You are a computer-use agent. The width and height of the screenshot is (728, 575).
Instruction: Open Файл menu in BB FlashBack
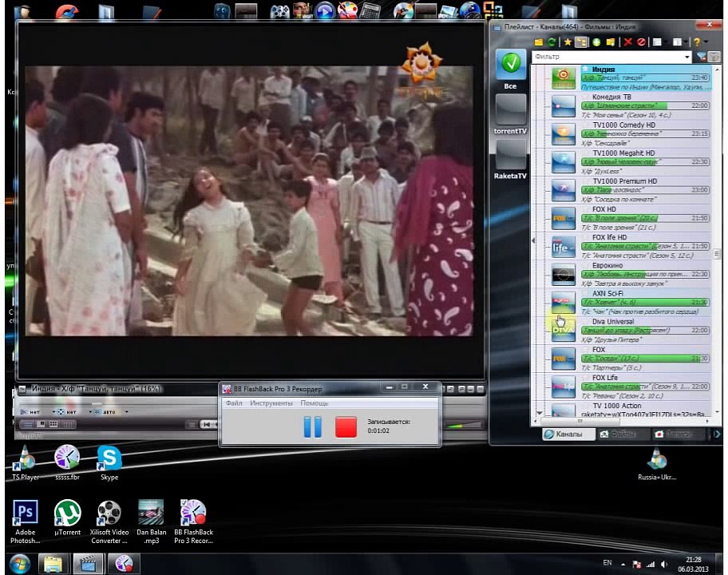click(234, 403)
